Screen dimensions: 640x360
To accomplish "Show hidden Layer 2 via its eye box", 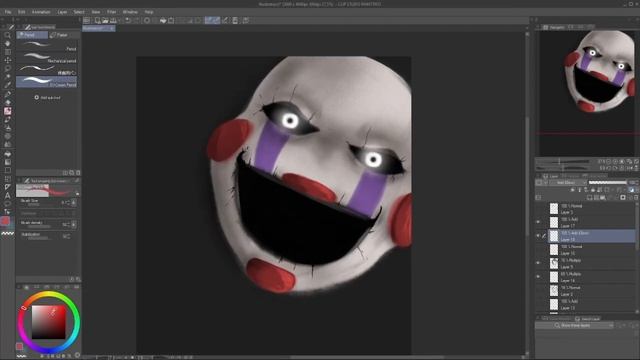I will pyautogui.click(x=538, y=290).
